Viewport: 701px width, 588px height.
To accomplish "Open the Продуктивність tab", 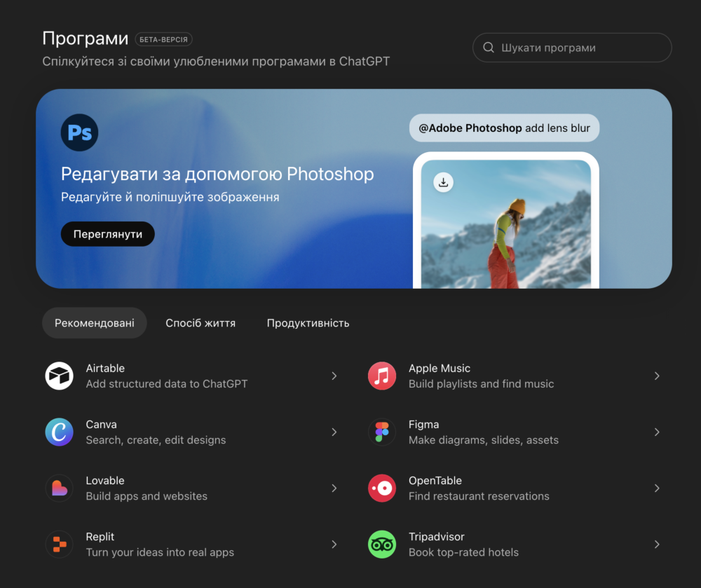I will click(308, 323).
